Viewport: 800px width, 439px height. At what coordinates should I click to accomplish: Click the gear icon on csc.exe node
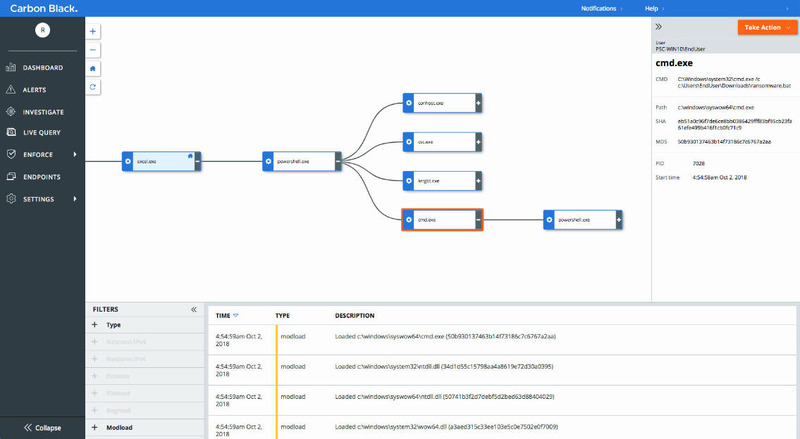click(408, 141)
